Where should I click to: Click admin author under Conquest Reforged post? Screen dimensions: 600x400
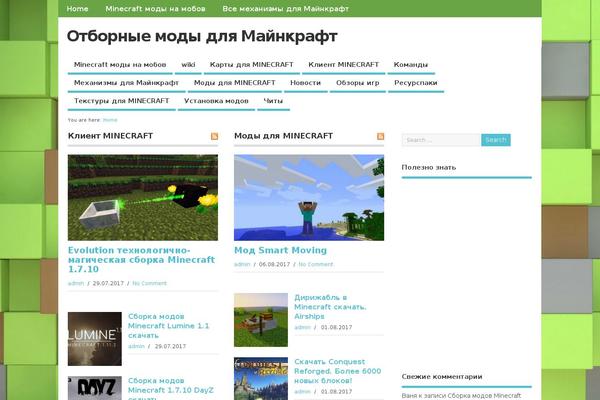302,392
